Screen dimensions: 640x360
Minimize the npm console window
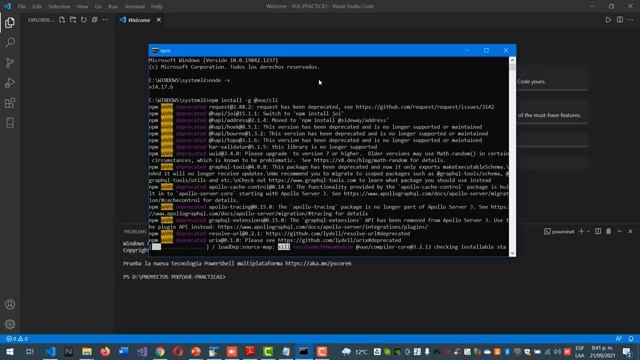click(x=467, y=51)
